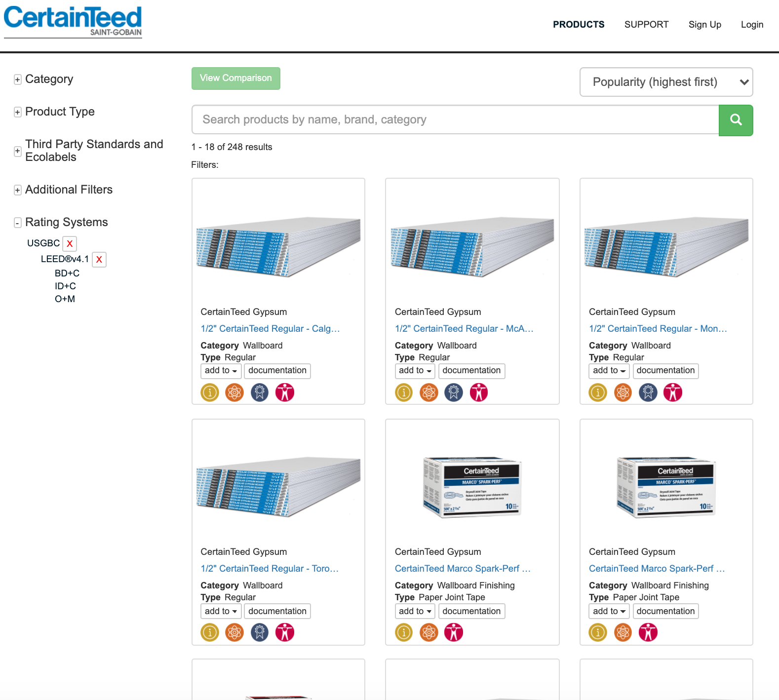Click the red human figure icon on the Toro… card
The image size is (779, 700).
pyautogui.click(x=285, y=632)
